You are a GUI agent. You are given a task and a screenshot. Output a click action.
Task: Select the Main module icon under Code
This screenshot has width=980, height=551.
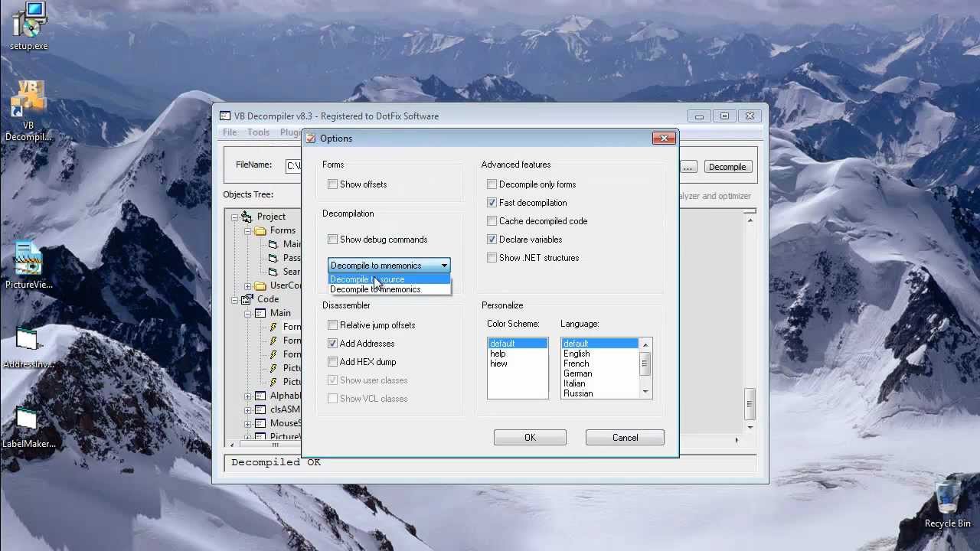260,313
